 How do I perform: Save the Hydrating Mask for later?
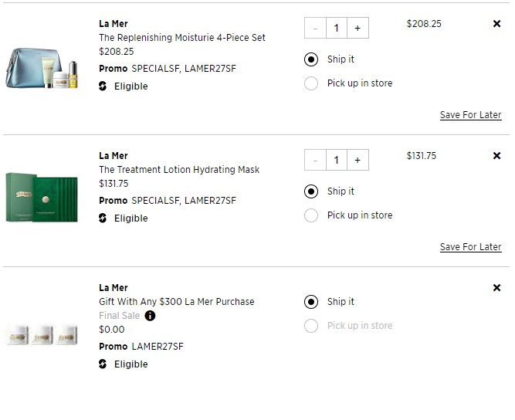click(x=471, y=247)
